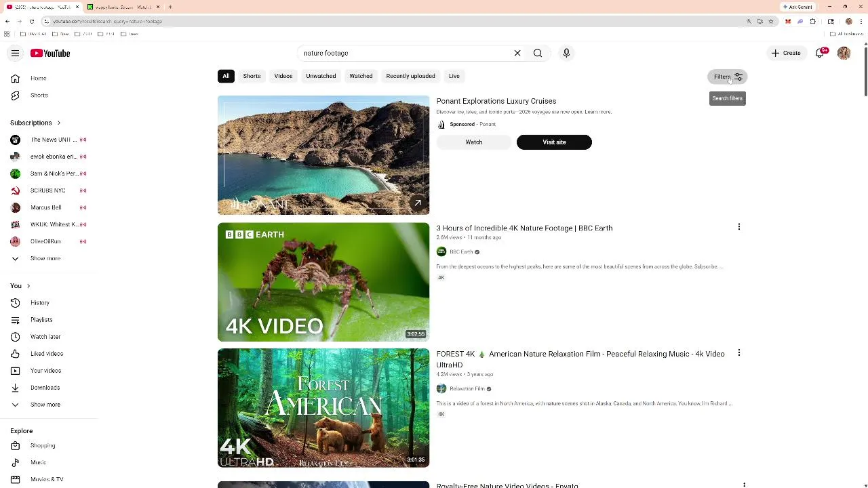
Task: Click the browser address bar
Action: click(x=393, y=21)
